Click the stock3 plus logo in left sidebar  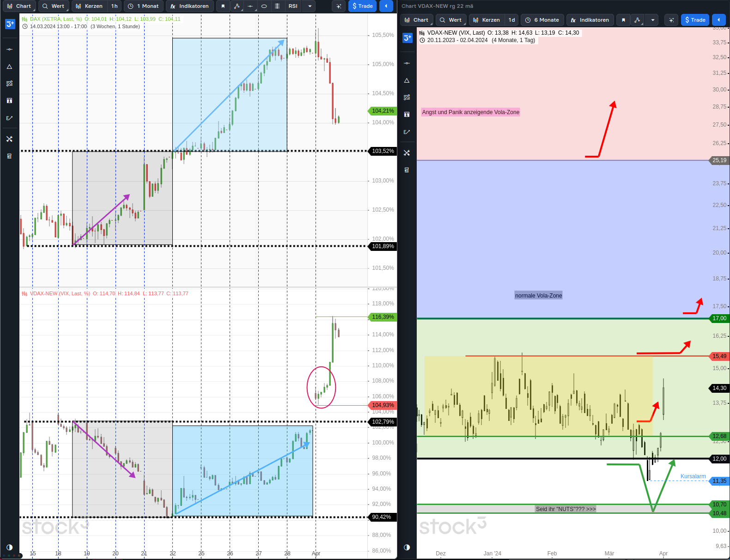pos(10,24)
